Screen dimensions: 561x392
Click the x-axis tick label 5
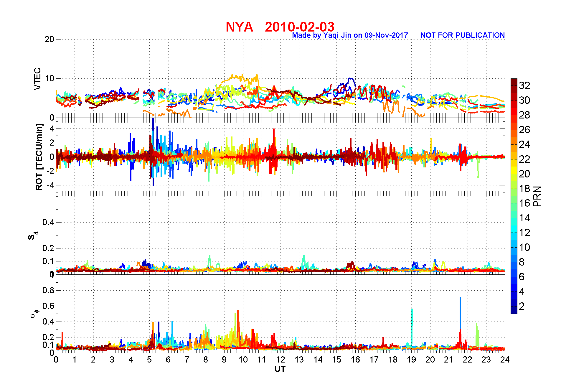point(149,360)
